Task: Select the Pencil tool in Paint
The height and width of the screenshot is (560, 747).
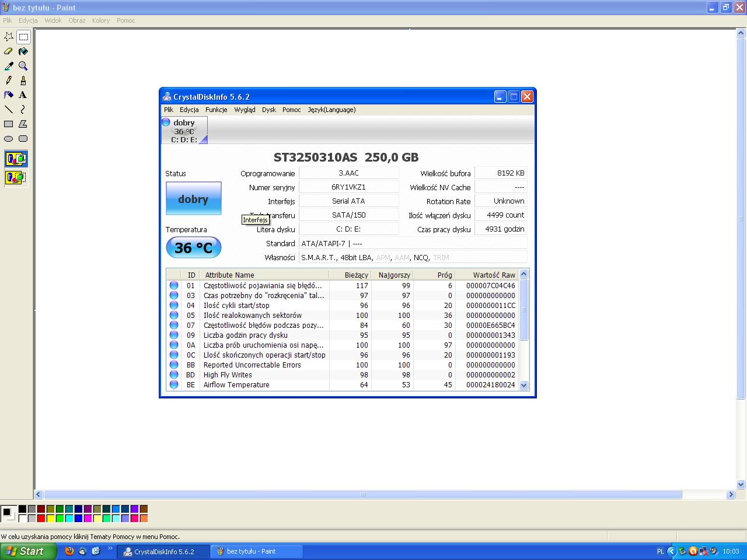Action: (x=9, y=80)
